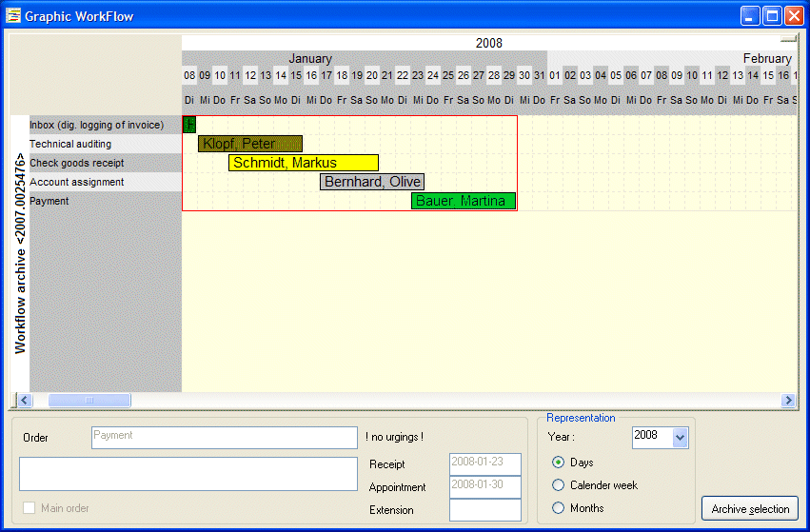Minimize the Graphic WorkFlow window
Image resolution: width=810 pixels, height=532 pixels.
point(750,16)
